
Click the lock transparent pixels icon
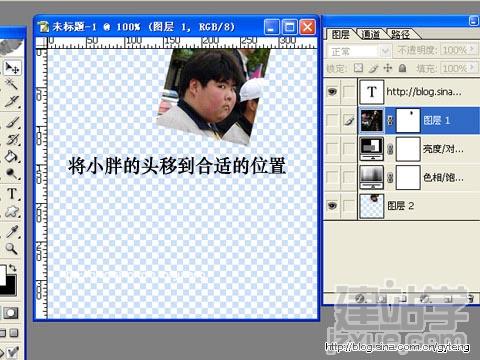pos(358,68)
